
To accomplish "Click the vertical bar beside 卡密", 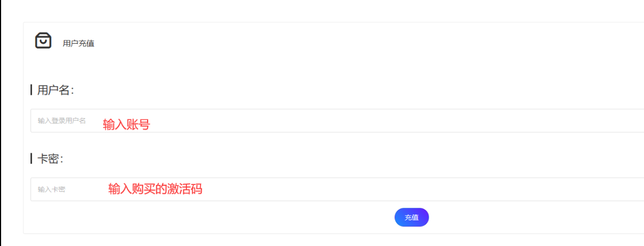I will pos(32,159).
